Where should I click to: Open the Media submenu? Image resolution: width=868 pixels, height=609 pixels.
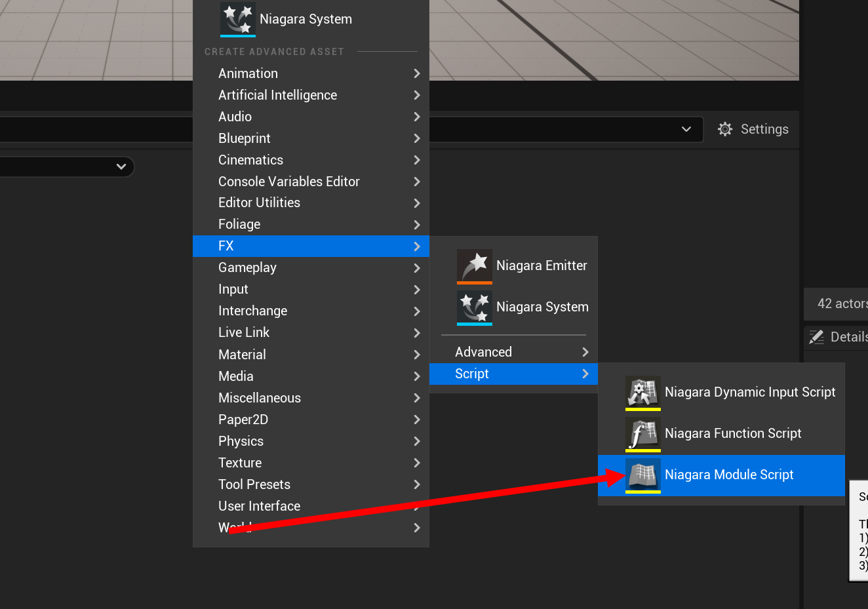pyautogui.click(x=311, y=376)
